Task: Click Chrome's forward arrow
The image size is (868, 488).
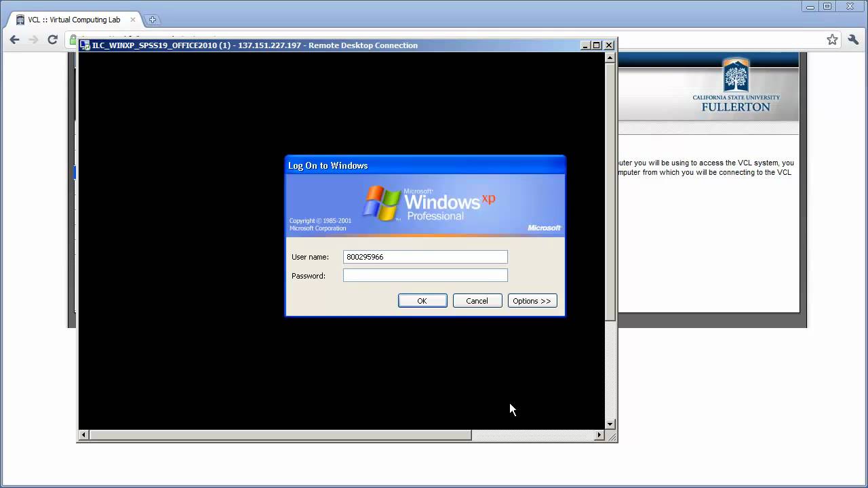Action: pyautogui.click(x=33, y=40)
